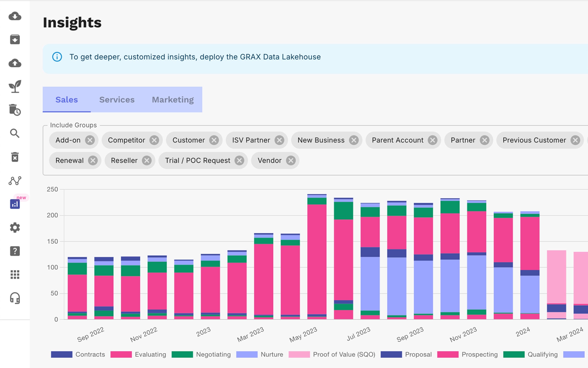The image size is (588, 368).
Task: Click the May 2023 chart bar
Action: (x=317, y=257)
